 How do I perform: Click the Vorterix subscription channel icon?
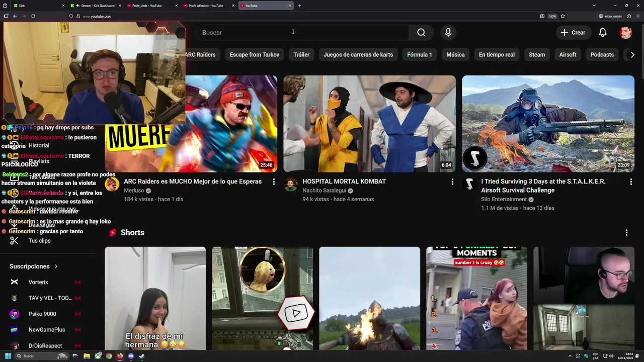(15, 282)
